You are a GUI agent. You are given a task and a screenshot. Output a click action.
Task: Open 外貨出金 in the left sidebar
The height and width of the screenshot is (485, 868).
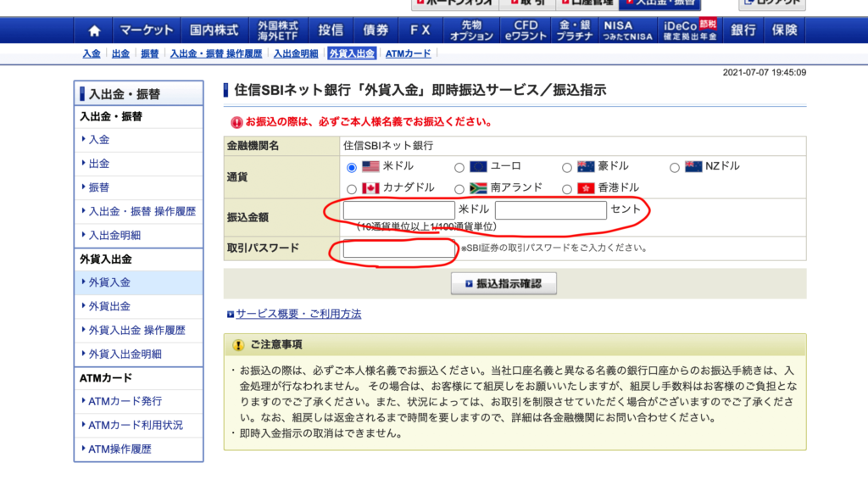coord(138,306)
